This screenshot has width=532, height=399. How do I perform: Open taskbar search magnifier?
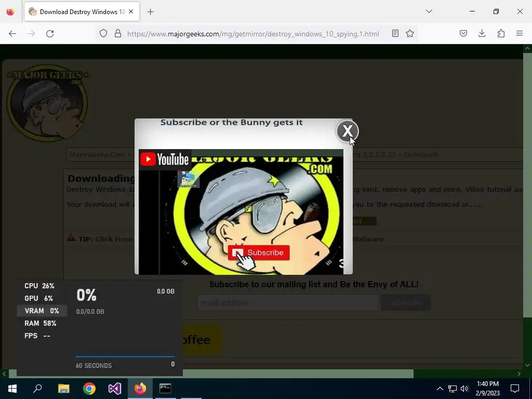click(x=37, y=389)
